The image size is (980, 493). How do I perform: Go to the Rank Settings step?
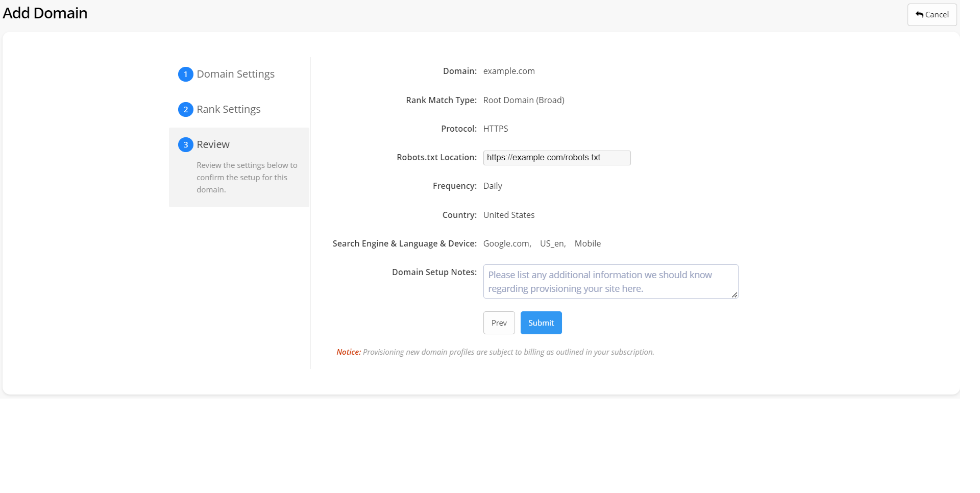coord(228,110)
